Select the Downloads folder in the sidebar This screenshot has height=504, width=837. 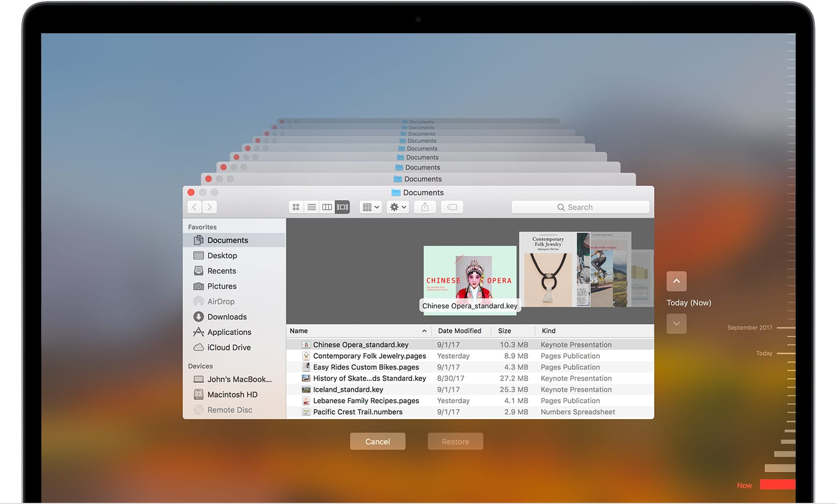pyautogui.click(x=225, y=316)
